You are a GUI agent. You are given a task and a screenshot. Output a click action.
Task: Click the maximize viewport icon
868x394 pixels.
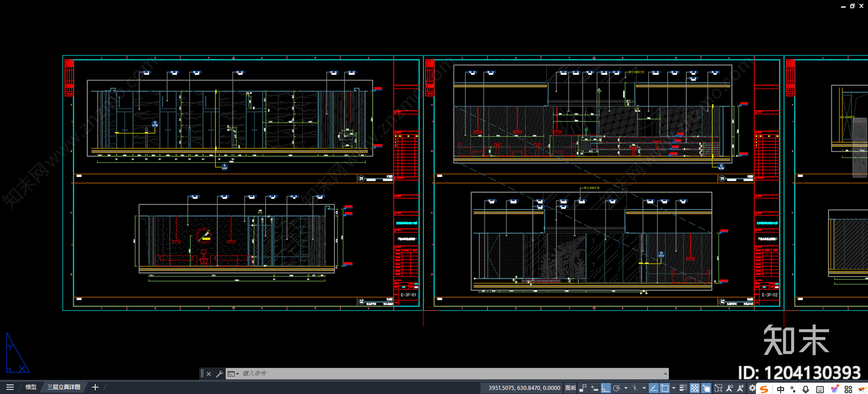pos(718,388)
